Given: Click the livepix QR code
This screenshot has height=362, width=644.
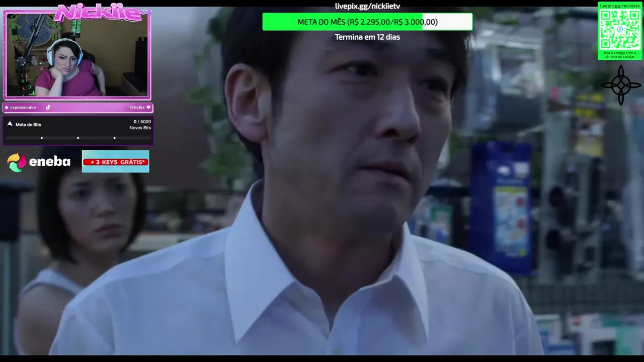Looking at the screenshot, I should [620, 29].
